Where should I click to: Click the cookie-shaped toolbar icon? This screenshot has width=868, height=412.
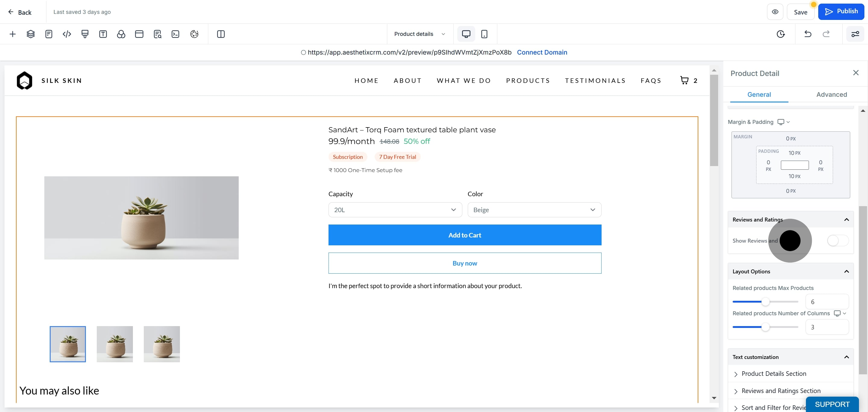coord(194,34)
